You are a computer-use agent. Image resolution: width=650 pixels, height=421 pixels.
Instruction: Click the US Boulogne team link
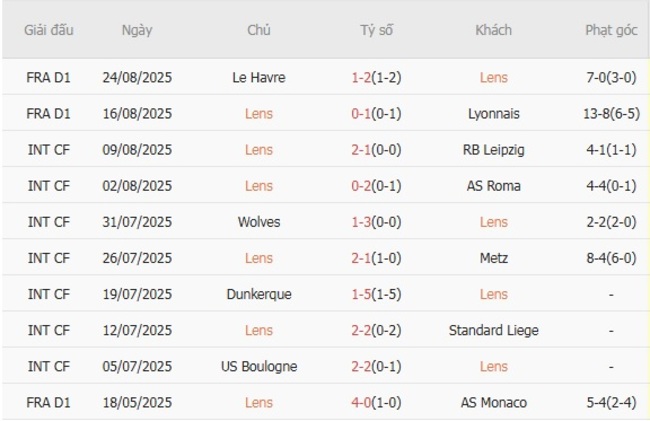click(x=259, y=366)
